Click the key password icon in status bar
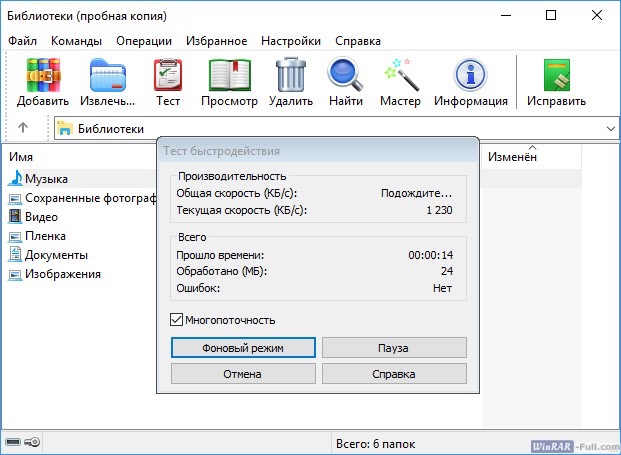Image resolution: width=621 pixels, height=455 pixels. pyautogui.click(x=32, y=442)
